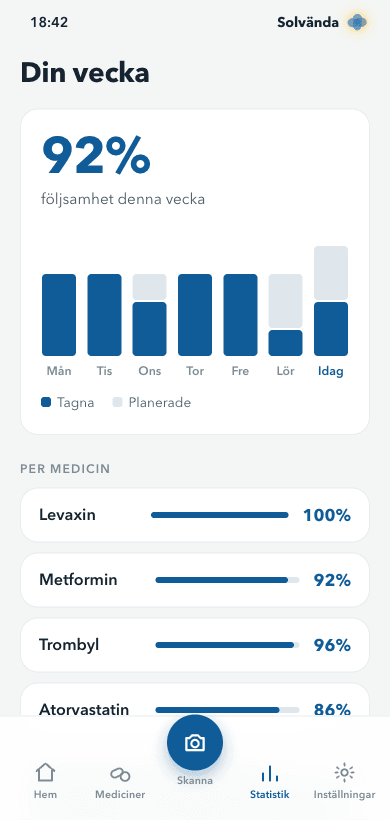
Task: Tap the Idag bar in chart
Action: [331, 301]
